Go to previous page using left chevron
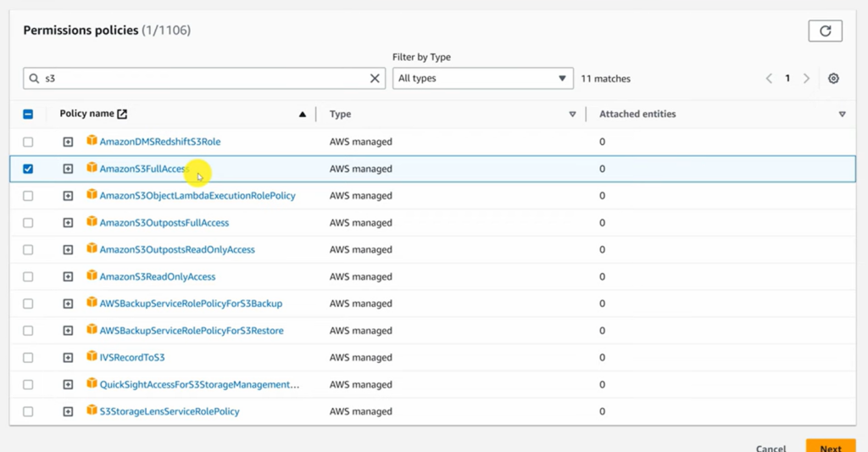Viewport: 868px width, 452px height. pos(769,78)
